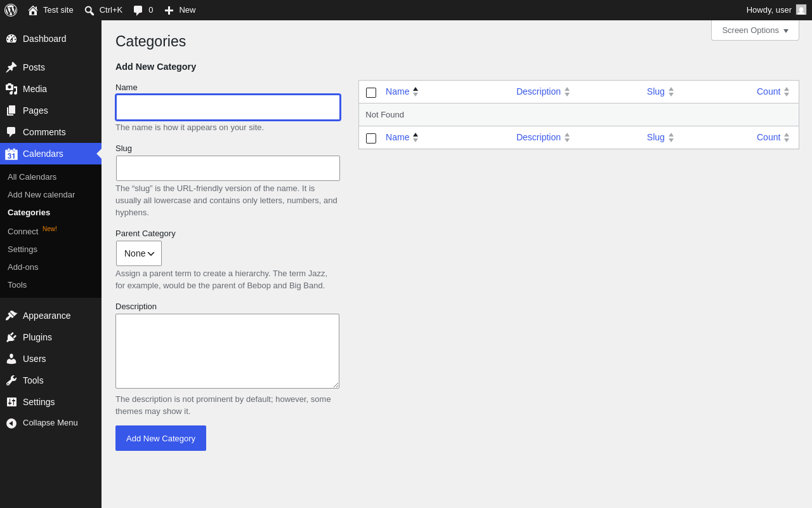Click the Dashboard menu label
This screenshot has height=508, width=812.
pyautogui.click(x=44, y=39)
